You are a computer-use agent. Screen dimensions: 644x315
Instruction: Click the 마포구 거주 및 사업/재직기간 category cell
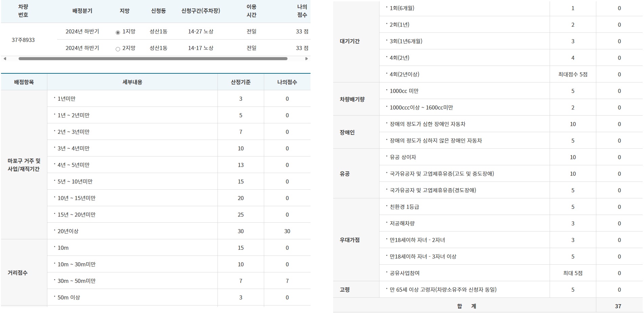(x=24, y=165)
